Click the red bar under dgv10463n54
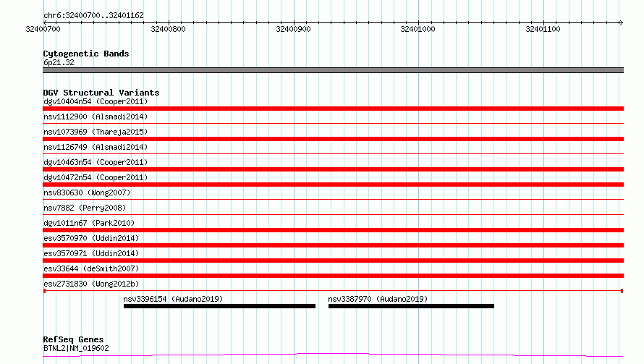 [x=333, y=169]
